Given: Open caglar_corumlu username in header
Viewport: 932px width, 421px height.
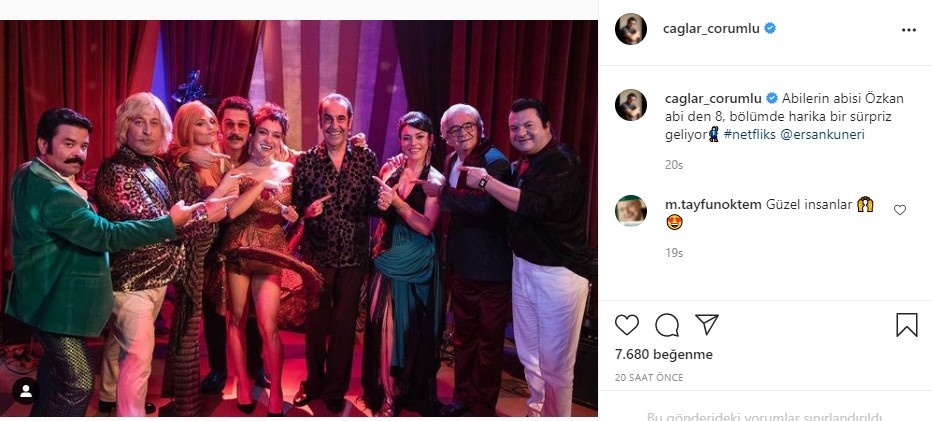Looking at the screenshot, I should coord(711,29).
